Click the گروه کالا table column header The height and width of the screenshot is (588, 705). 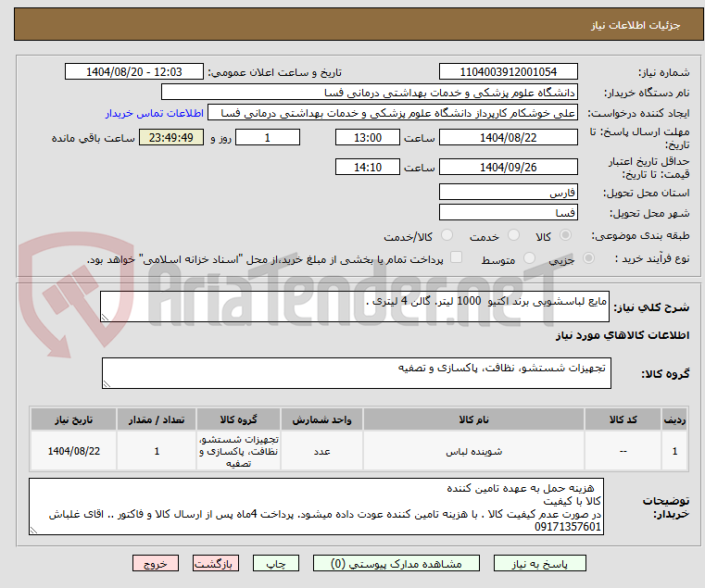coord(238,419)
